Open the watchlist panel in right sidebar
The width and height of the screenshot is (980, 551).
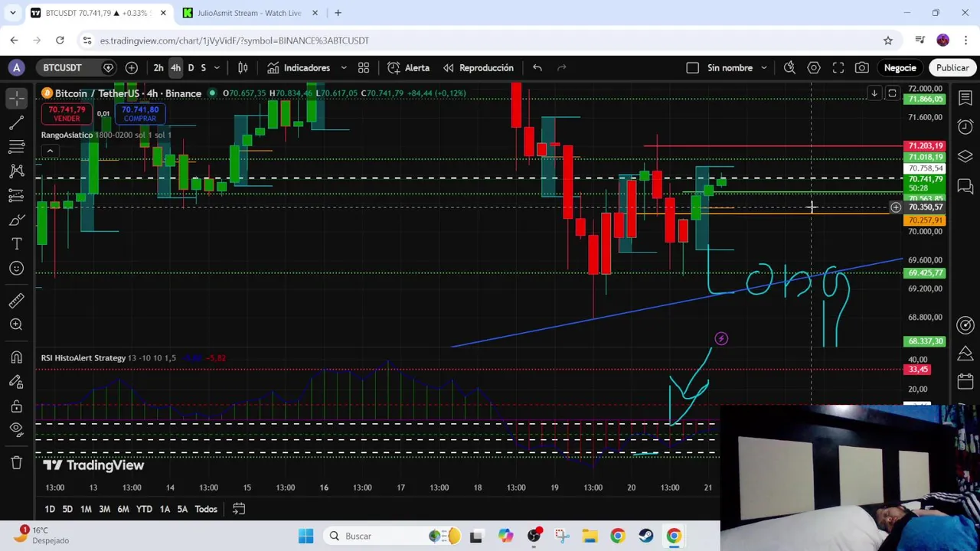click(x=965, y=98)
